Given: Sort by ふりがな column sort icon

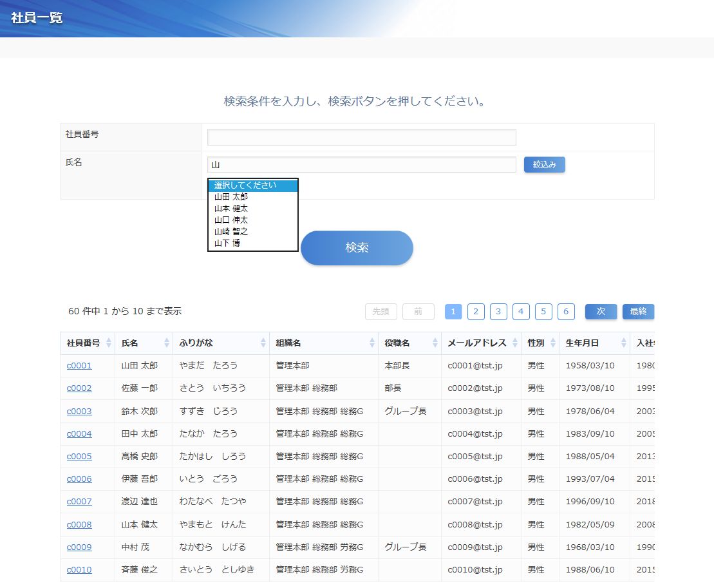Looking at the screenshot, I should tap(263, 343).
